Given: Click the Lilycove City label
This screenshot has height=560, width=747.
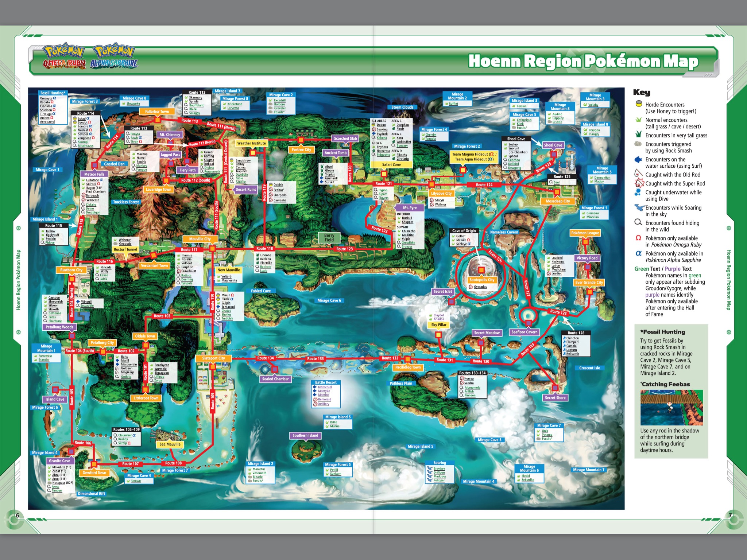Looking at the screenshot, I should tap(441, 194).
